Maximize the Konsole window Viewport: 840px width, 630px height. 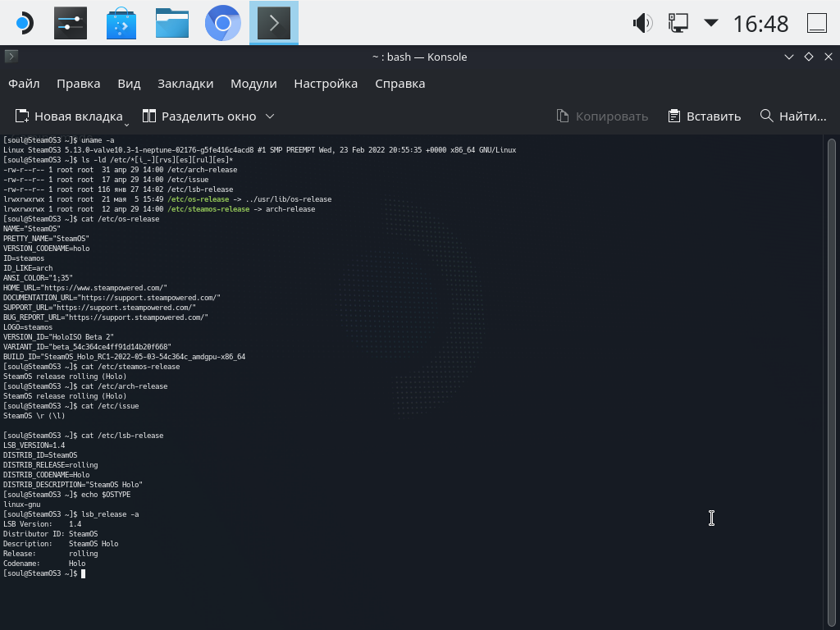tap(808, 57)
